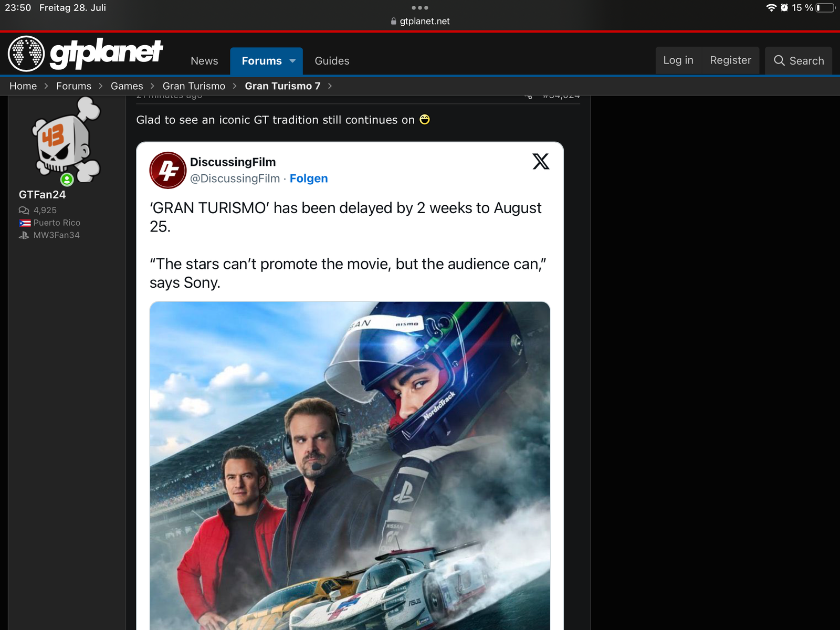Click the green online status badge

click(x=67, y=180)
